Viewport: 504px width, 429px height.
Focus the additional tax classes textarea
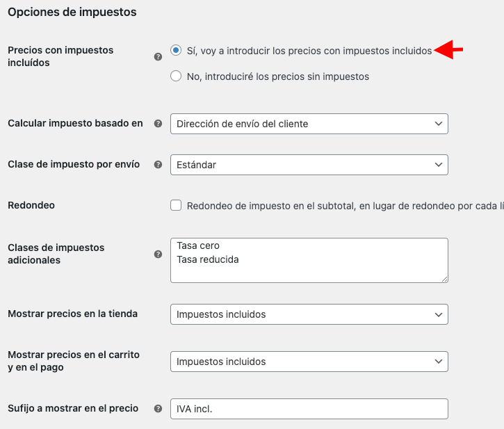click(x=309, y=261)
